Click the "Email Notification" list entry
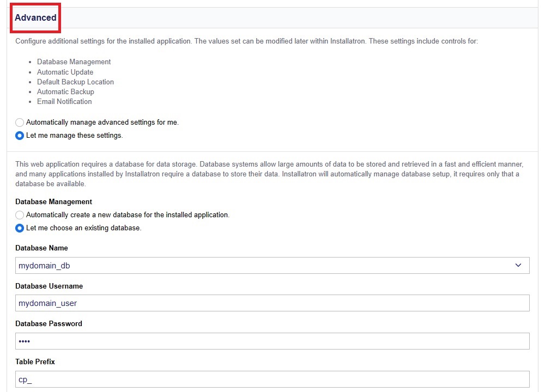 64,101
